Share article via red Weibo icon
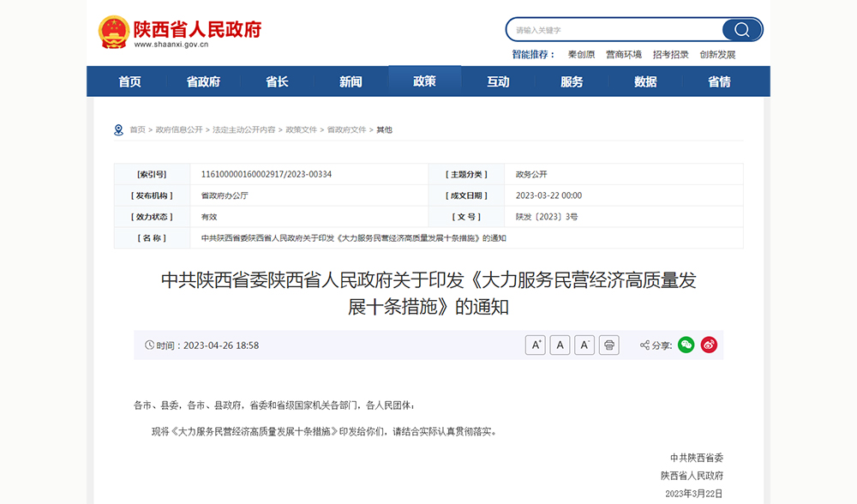 pos(709,345)
